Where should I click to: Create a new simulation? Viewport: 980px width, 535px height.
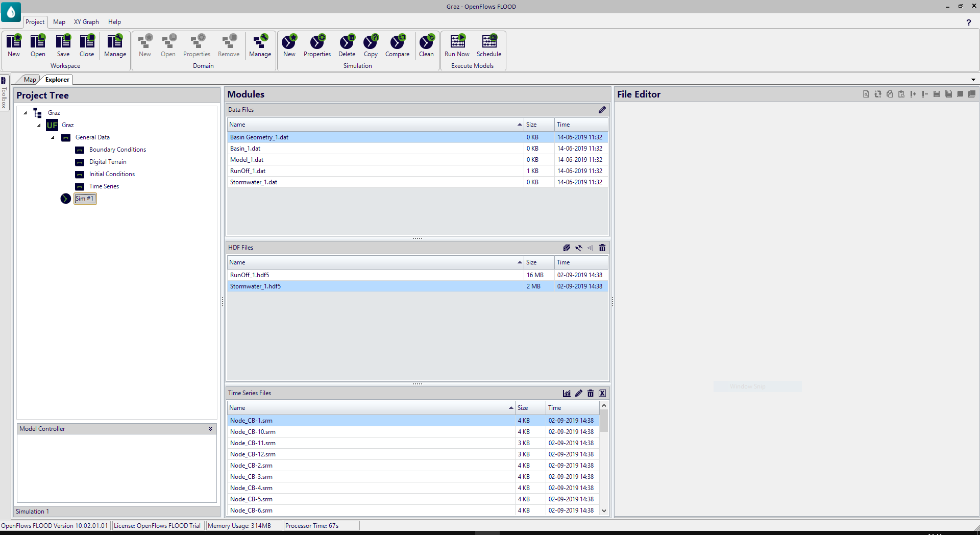(289, 46)
